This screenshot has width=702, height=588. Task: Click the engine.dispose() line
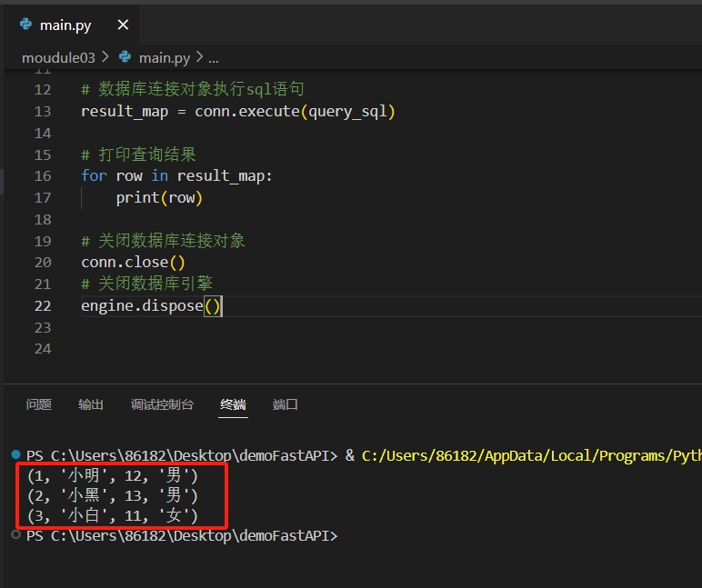pyautogui.click(x=151, y=305)
